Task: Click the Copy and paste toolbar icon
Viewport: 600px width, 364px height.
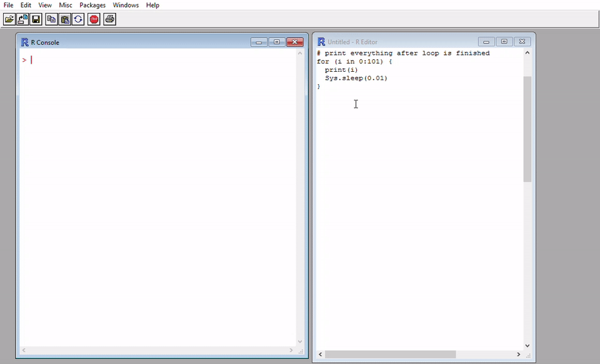Action: click(78, 19)
